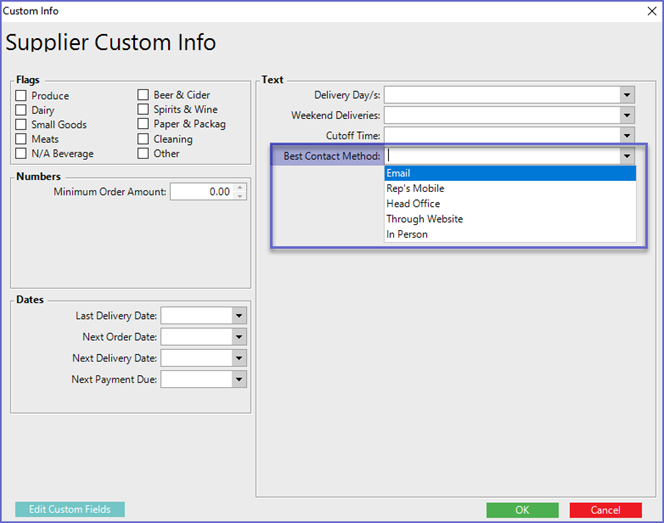Tick Spirits & Wine checkbox
Image resolution: width=664 pixels, height=523 pixels.
tap(143, 109)
